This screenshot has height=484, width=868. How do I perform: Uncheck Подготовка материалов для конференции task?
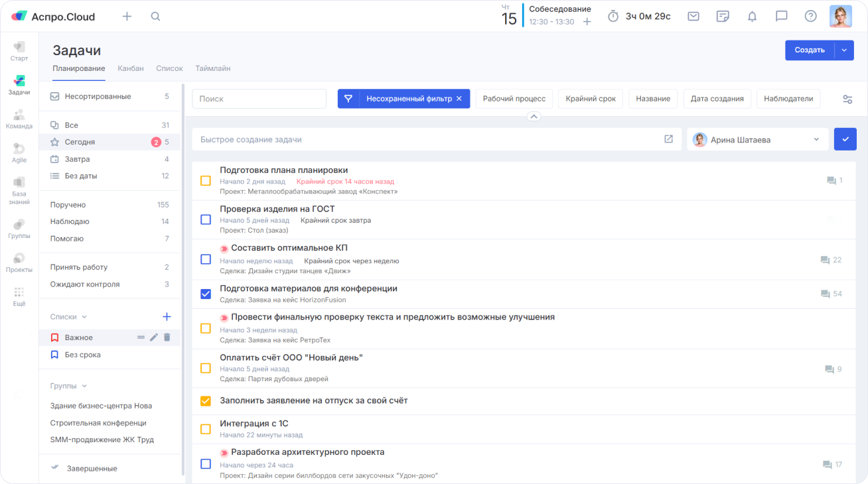206,294
